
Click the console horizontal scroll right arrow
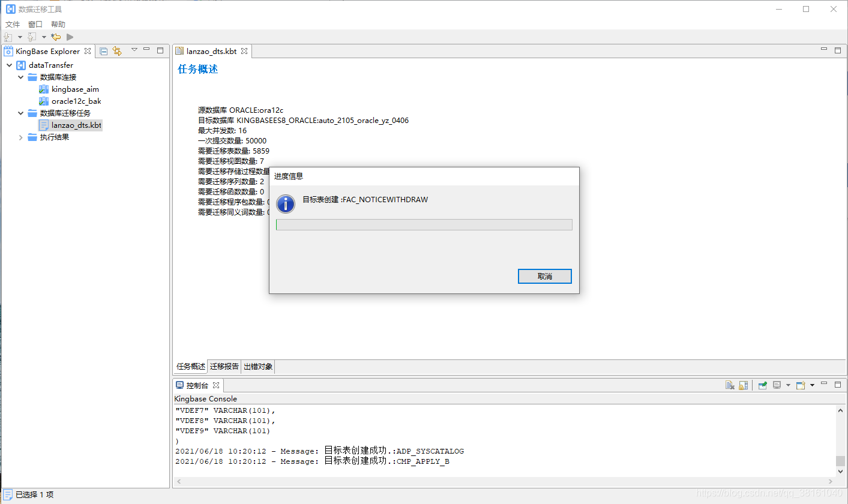tap(831, 481)
